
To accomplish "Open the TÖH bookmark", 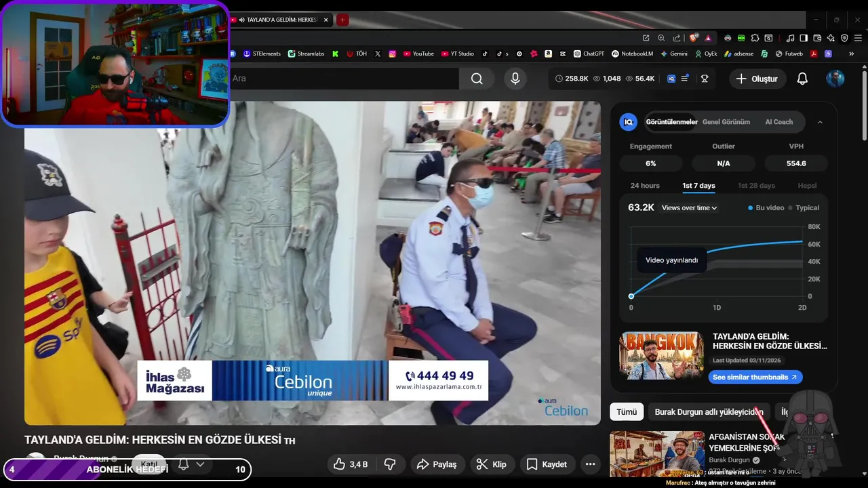I will click(357, 54).
